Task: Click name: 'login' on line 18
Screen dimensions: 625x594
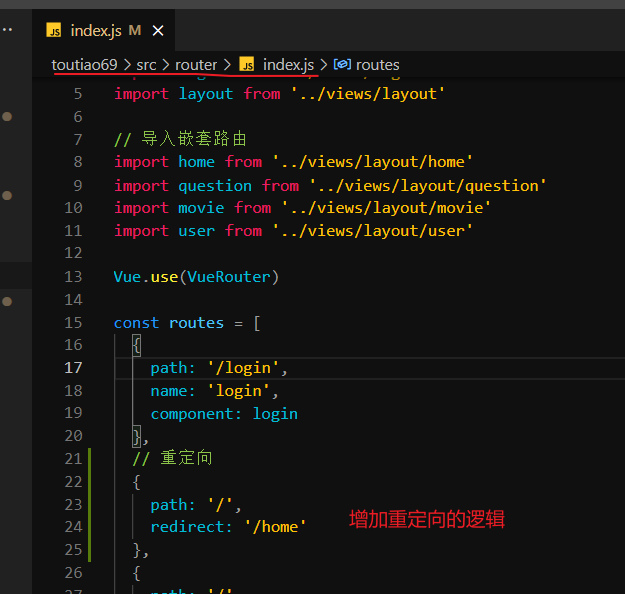Action: (214, 391)
